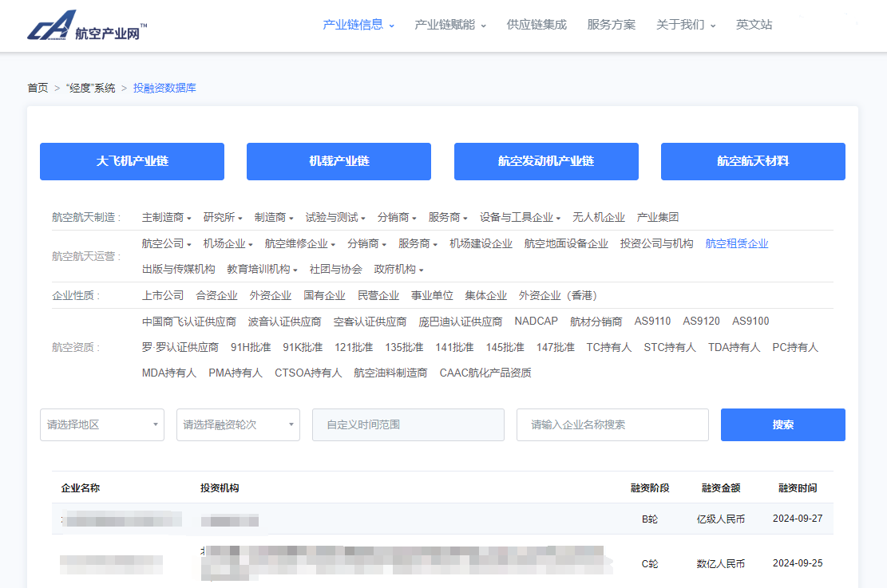Filter by 上市公司 enterprise type
887x588 pixels.
click(x=163, y=295)
